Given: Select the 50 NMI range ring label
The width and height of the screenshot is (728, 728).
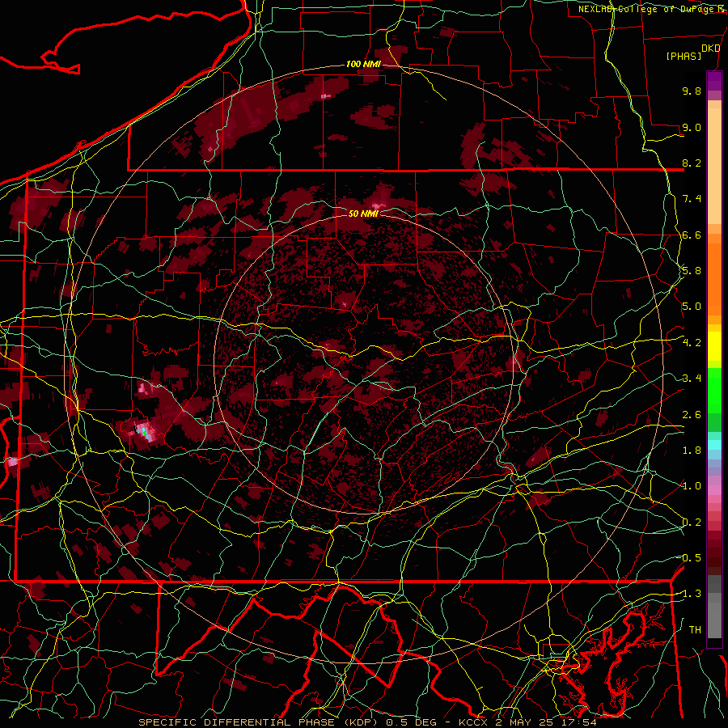Looking at the screenshot, I should click(363, 214).
